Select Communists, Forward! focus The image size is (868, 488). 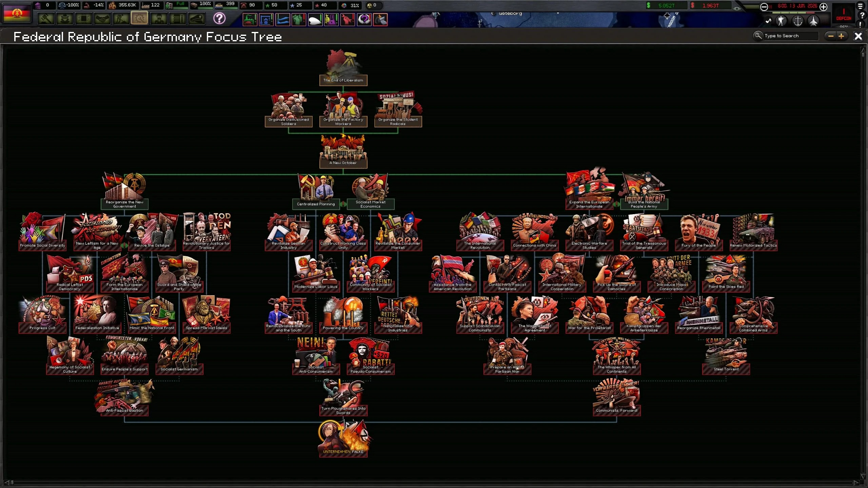click(616, 398)
